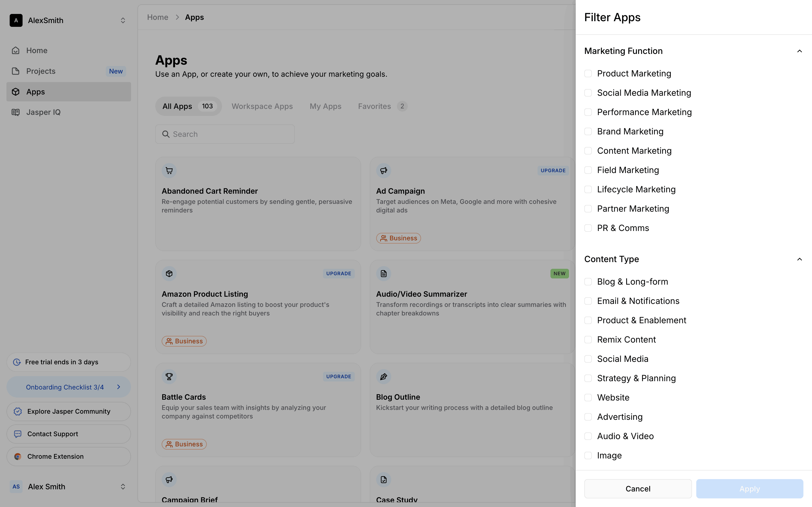Image resolution: width=812 pixels, height=507 pixels.
Task: Check the Product Marketing filter checkbox
Action: (588, 74)
